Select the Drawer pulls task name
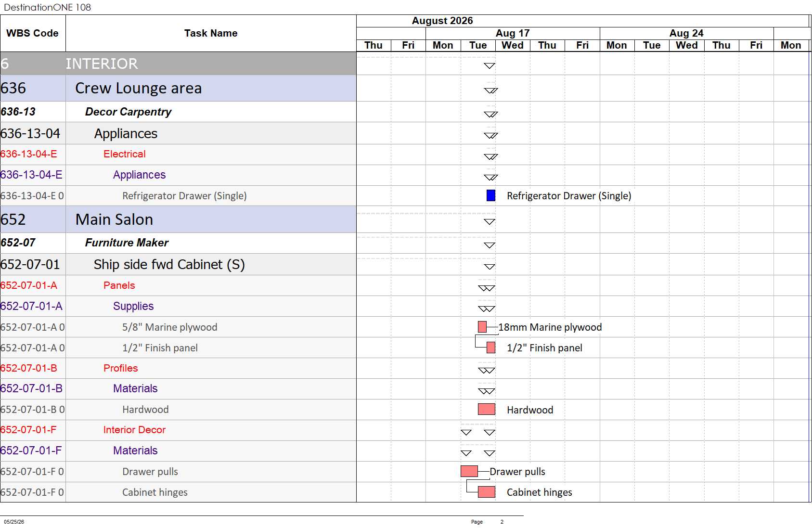 pos(150,472)
